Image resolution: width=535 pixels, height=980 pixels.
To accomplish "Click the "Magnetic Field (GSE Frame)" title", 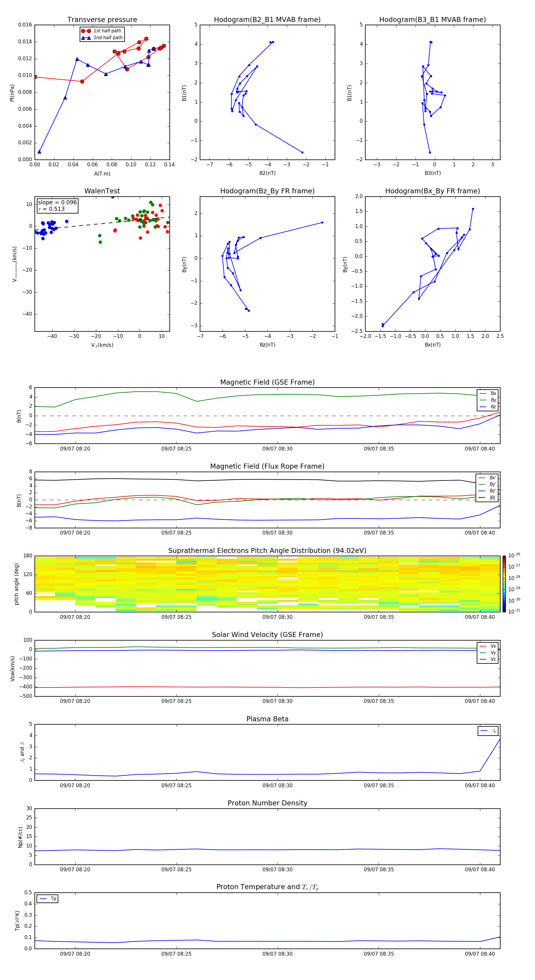I will click(267, 382).
